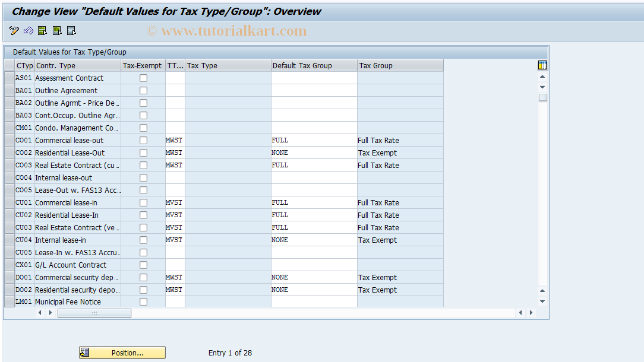The image size is (644, 362).
Task: Click MWST tax type in DO02 row
Action: [x=174, y=290]
